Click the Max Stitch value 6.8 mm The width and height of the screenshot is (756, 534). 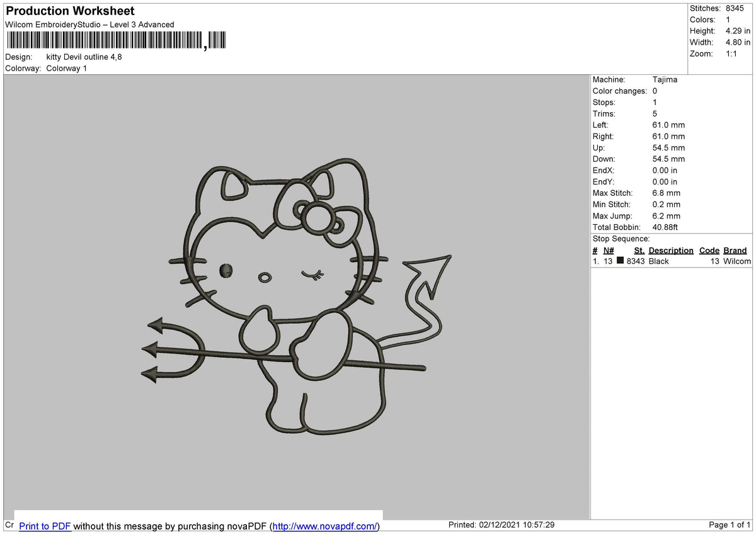pyautogui.click(x=667, y=193)
